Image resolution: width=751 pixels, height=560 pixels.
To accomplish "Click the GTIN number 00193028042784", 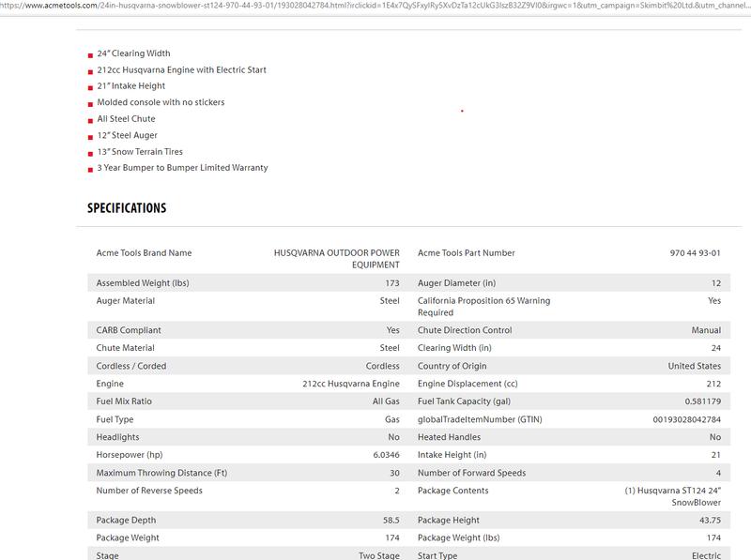I will [x=686, y=419].
